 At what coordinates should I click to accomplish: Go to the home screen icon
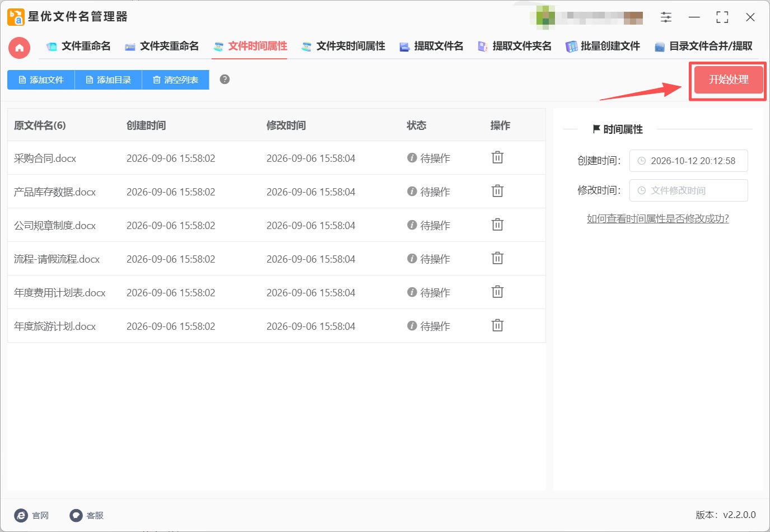[x=20, y=48]
